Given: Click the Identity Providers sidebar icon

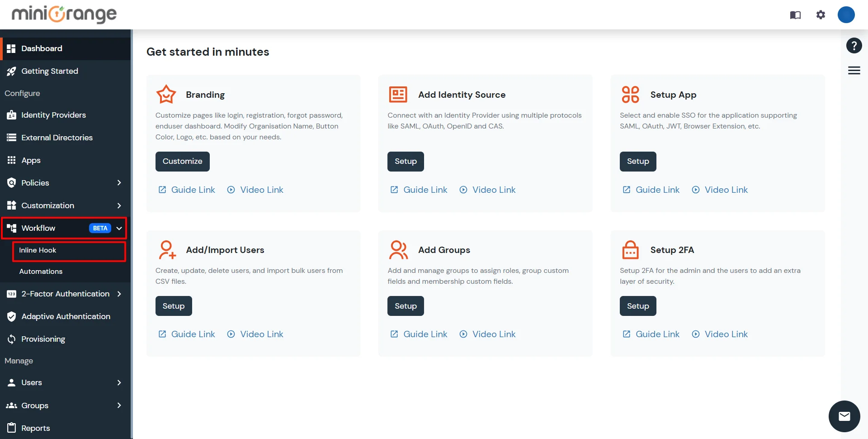Looking at the screenshot, I should (x=12, y=115).
